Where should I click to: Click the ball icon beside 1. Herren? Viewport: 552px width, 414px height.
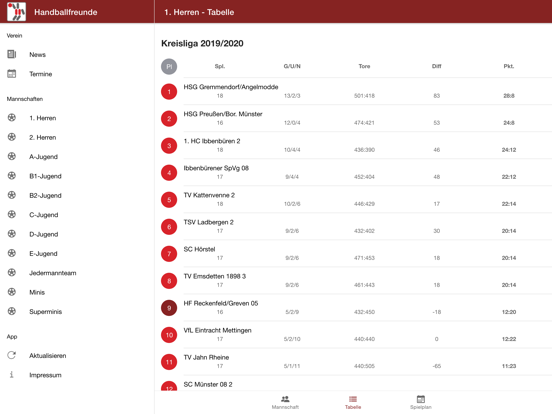pos(12,118)
